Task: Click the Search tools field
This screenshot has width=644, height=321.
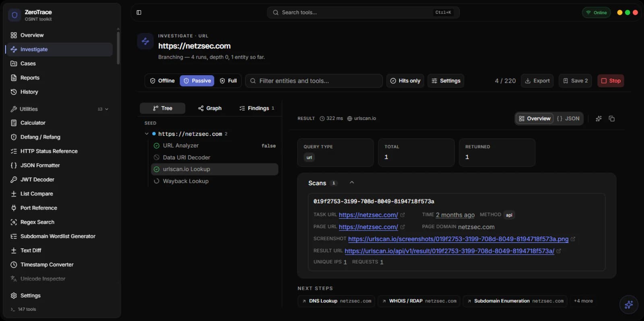Action: [363, 12]
